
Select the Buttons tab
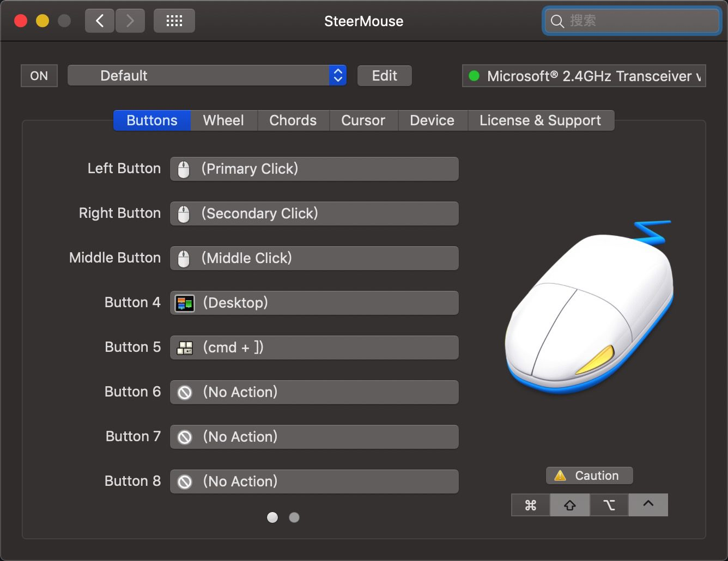tap(152, 120)
